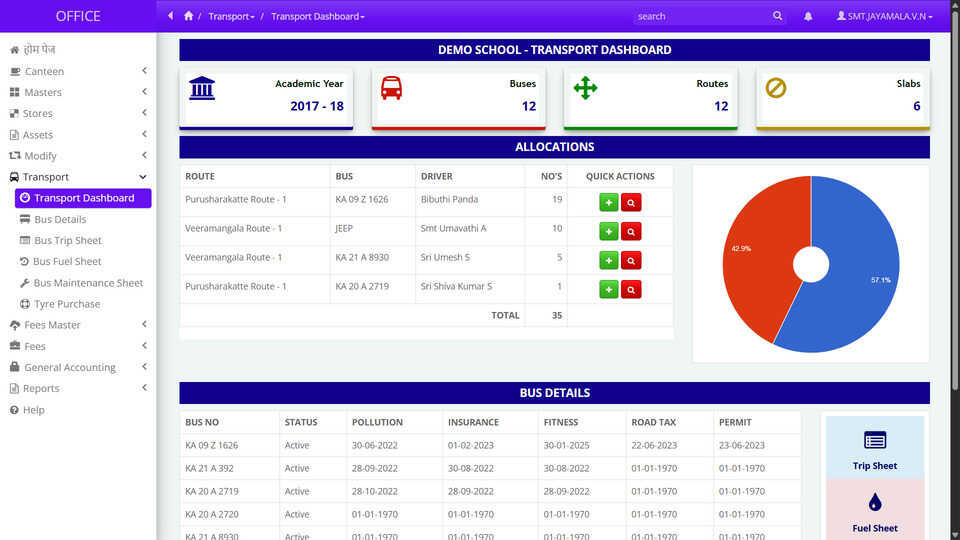960x540 pixels.
Task: Click the home icon in breadcrumb
Action: pos(189,16)
